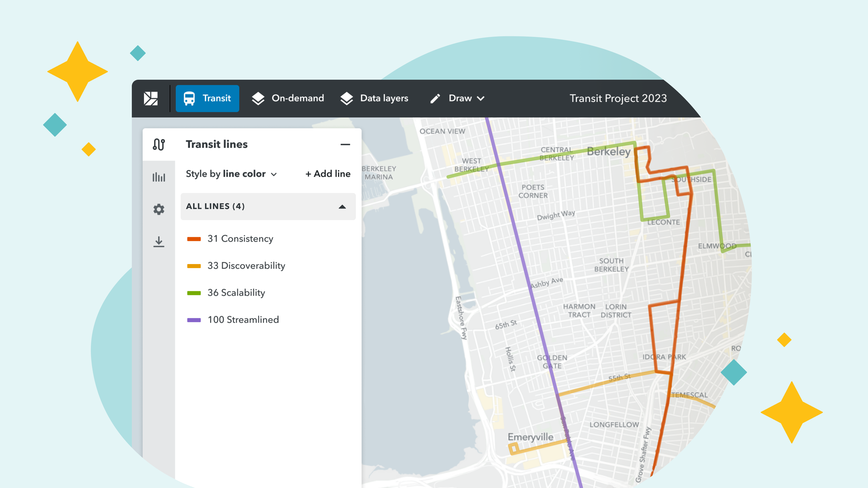Click the + Add line button
Image resolution: width=868 pixels, height=488 pixels.
327,174
